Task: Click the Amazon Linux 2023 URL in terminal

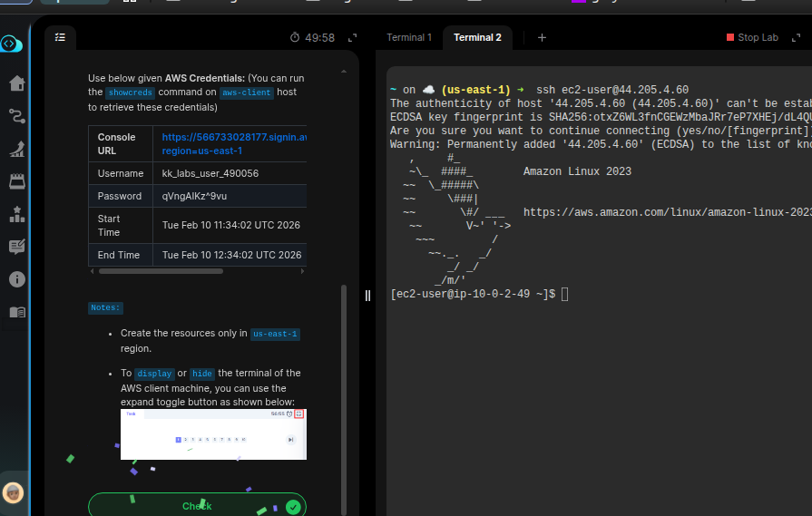Action: pyautogui.click(x=668, y=212)
